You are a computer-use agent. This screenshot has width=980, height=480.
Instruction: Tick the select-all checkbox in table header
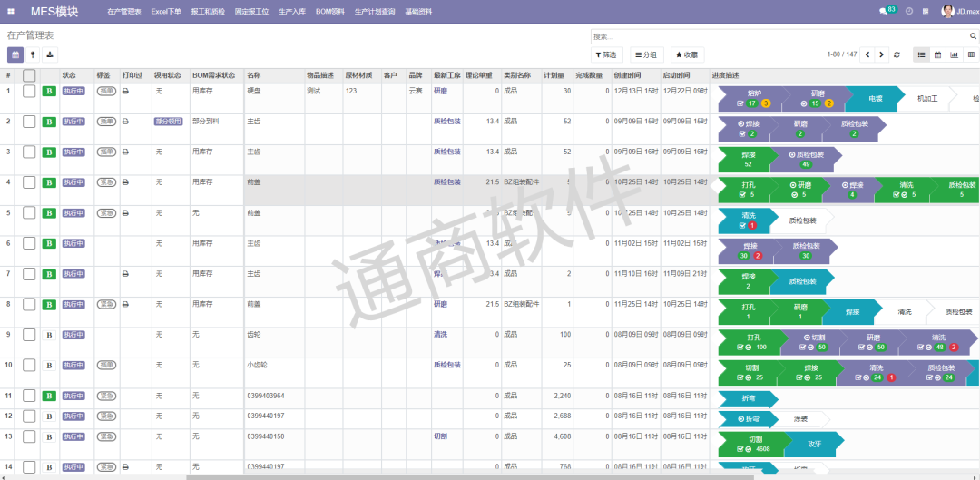(x=29, y=75)
